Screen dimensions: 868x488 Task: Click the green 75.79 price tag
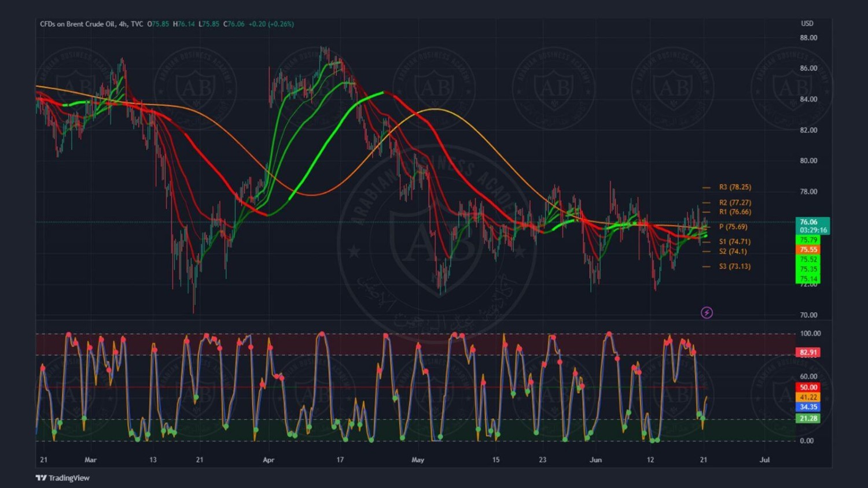[x=808, y=240]
